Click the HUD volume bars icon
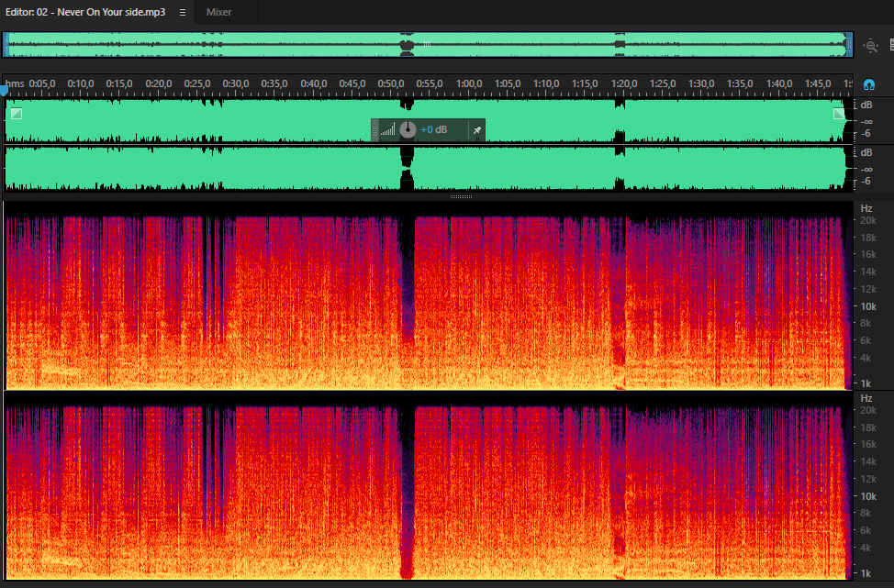Screen dimensions: 894x588 coord(387,130)
